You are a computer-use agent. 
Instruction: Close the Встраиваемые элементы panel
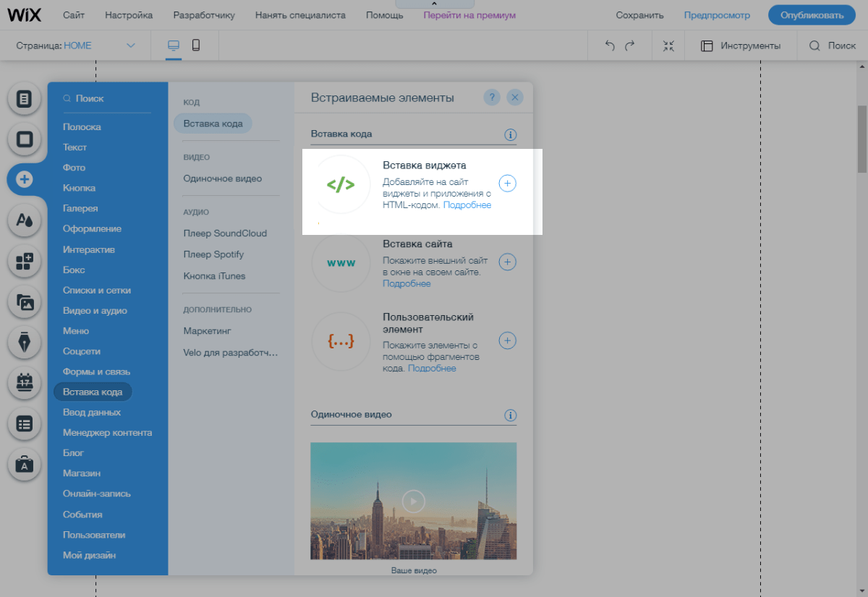point(515,98)
